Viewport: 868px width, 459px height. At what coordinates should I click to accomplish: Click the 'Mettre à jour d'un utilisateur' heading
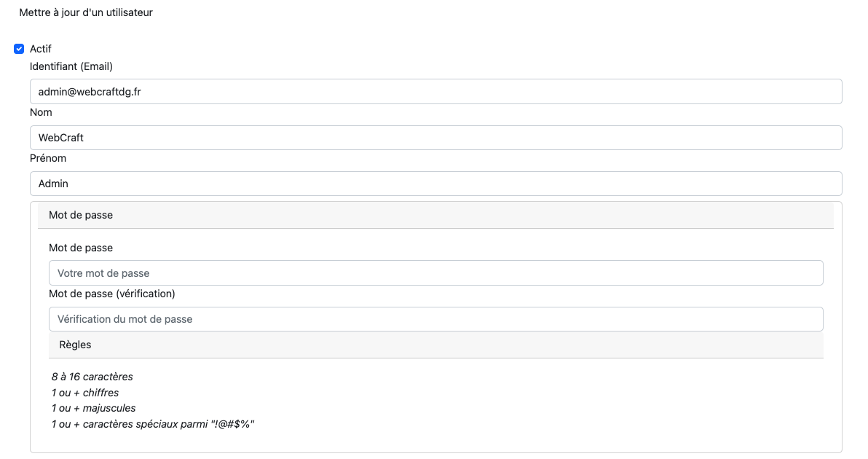pyautogui.click(x=86, y=12)
